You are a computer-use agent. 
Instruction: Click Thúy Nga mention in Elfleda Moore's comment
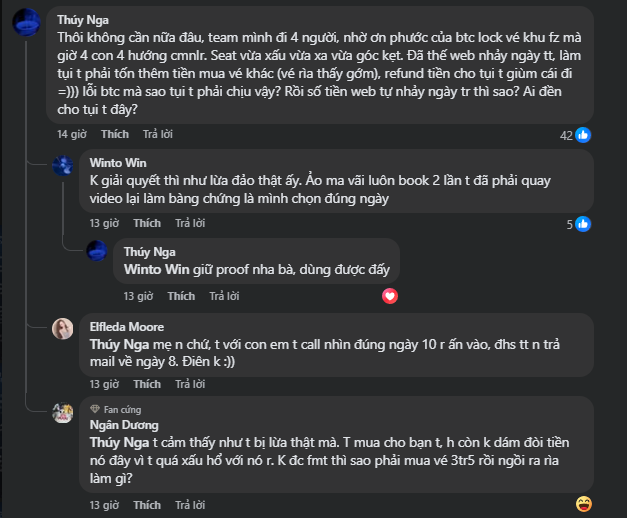point(118,342)
